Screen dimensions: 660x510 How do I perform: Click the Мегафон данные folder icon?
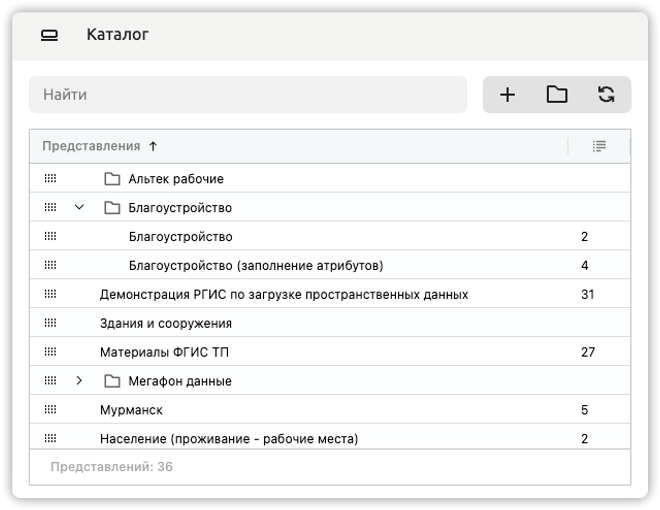(x=112, y=381)
